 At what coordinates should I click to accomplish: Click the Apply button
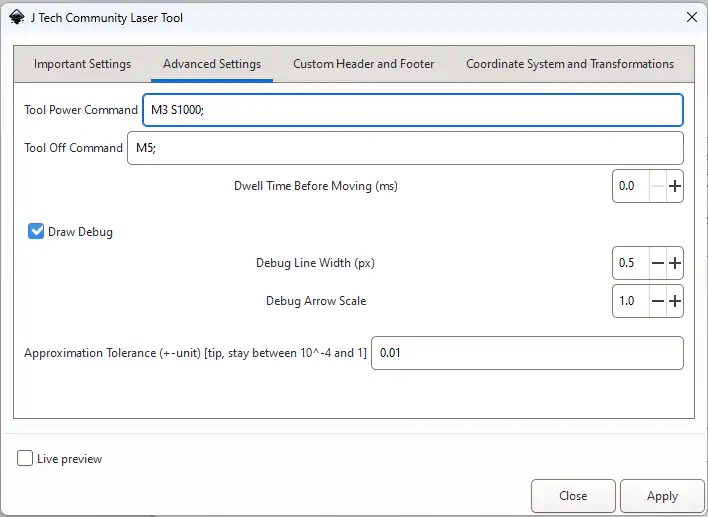tap(662, 496)
